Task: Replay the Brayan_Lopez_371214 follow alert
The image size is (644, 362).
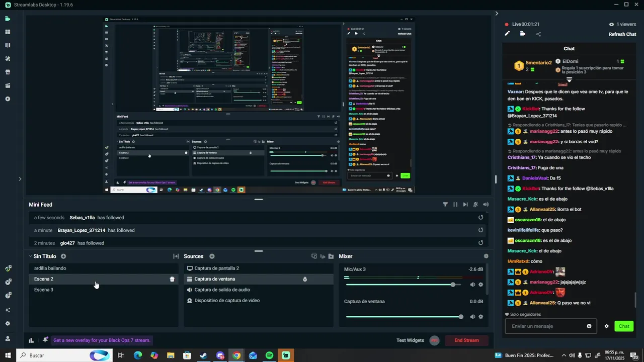Action: pyautogui.click(x=480, y=230)
